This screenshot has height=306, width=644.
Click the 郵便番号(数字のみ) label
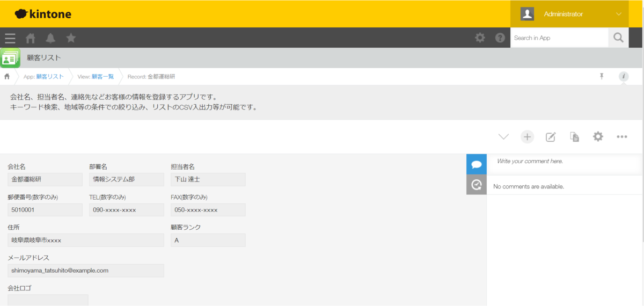coord(33,197)
